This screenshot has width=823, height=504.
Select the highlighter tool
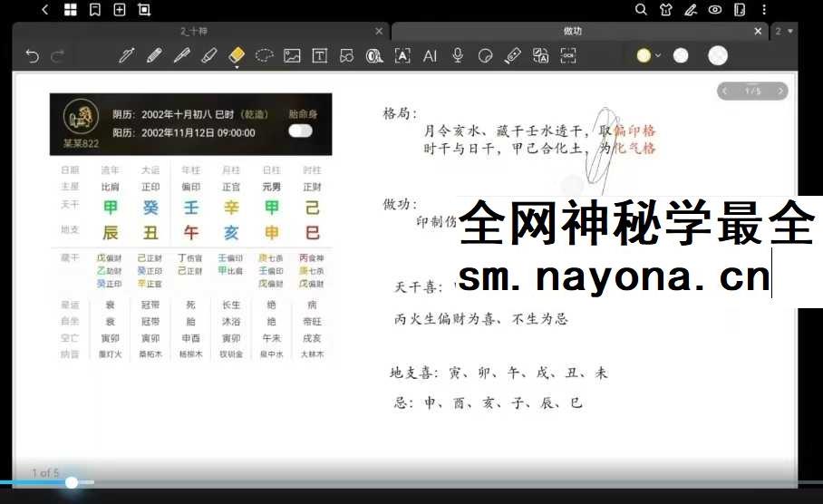tap(209, 55)
